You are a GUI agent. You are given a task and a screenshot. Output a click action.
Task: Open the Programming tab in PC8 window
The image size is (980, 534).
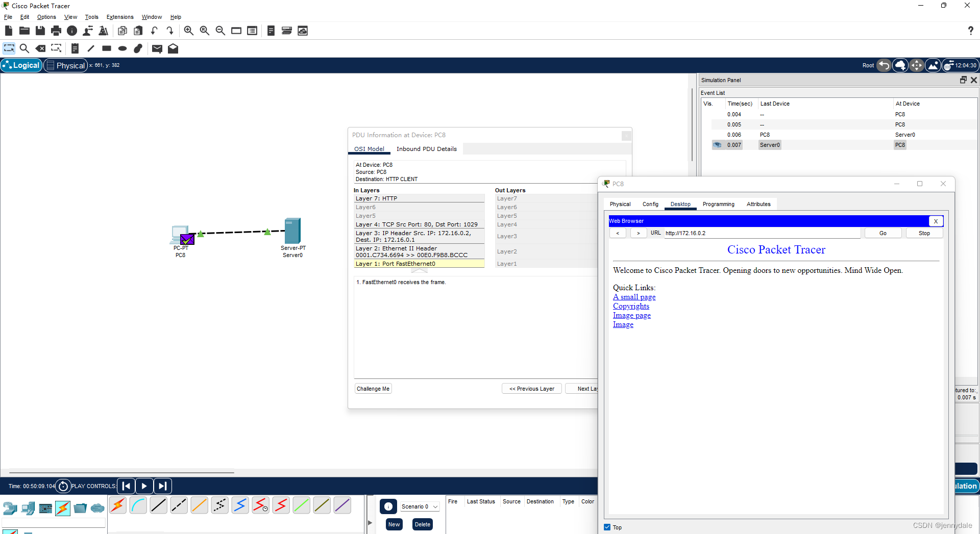tap(718, 204)
